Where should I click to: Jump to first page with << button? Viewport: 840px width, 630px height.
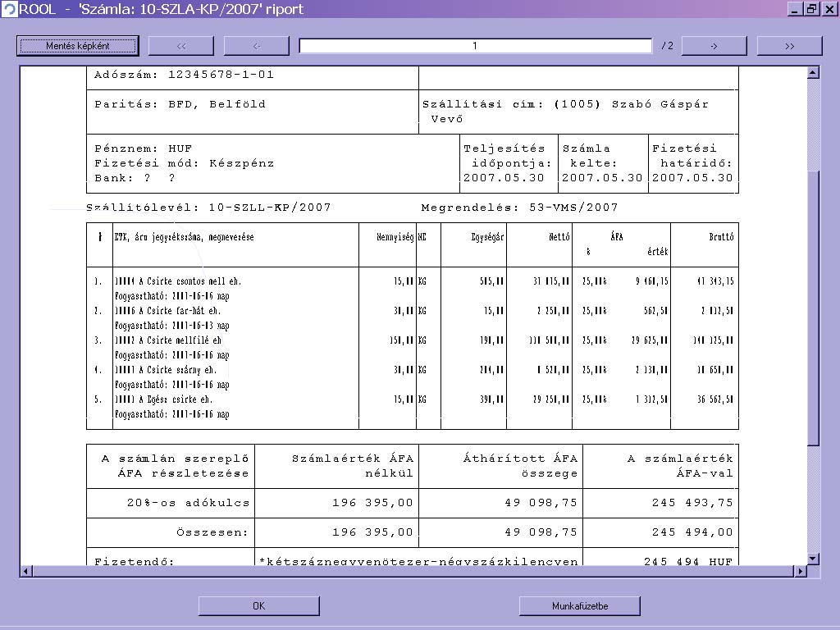click(x=181, y=46)
